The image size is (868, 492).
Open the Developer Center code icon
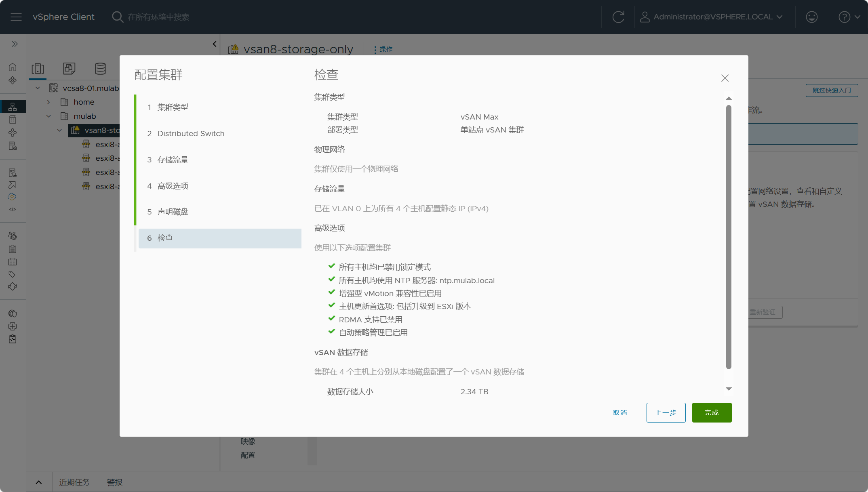point(13,209)
